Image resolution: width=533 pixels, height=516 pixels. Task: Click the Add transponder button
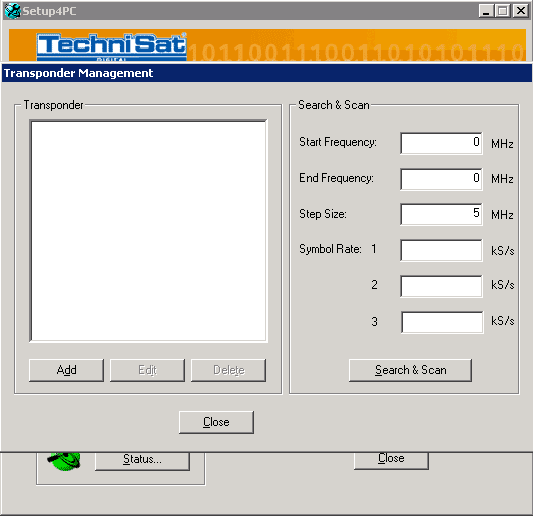point(66,370)
